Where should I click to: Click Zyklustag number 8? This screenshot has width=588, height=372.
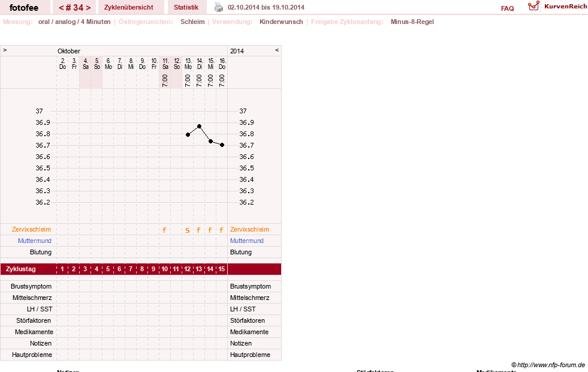pos(141,269)
